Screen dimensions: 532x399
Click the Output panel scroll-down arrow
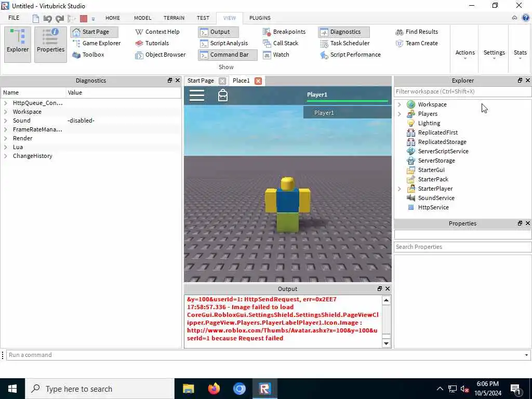coord(386,343)
